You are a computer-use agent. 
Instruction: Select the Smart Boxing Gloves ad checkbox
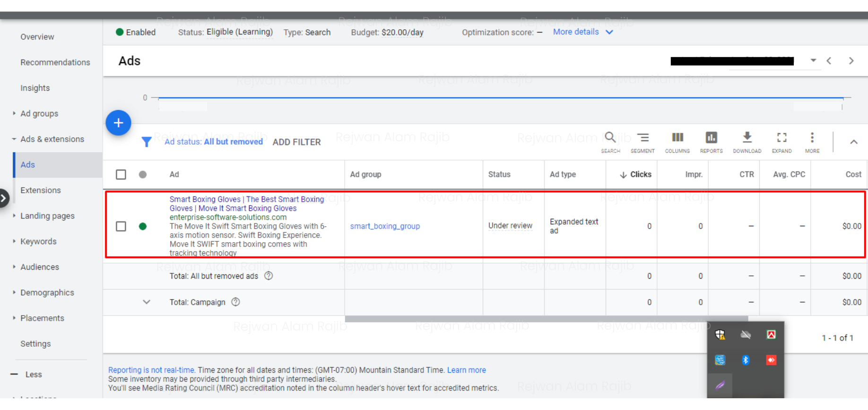pos(121,226)
